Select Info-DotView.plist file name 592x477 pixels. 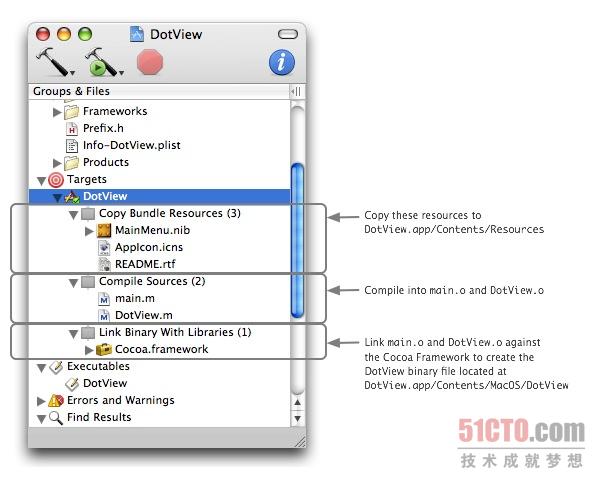point(131,145)
